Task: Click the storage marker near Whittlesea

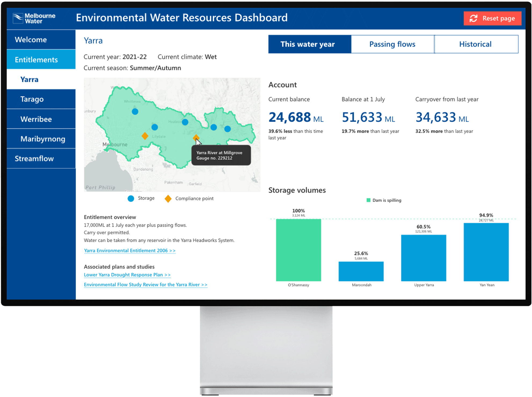Action: tap(135, 111)
